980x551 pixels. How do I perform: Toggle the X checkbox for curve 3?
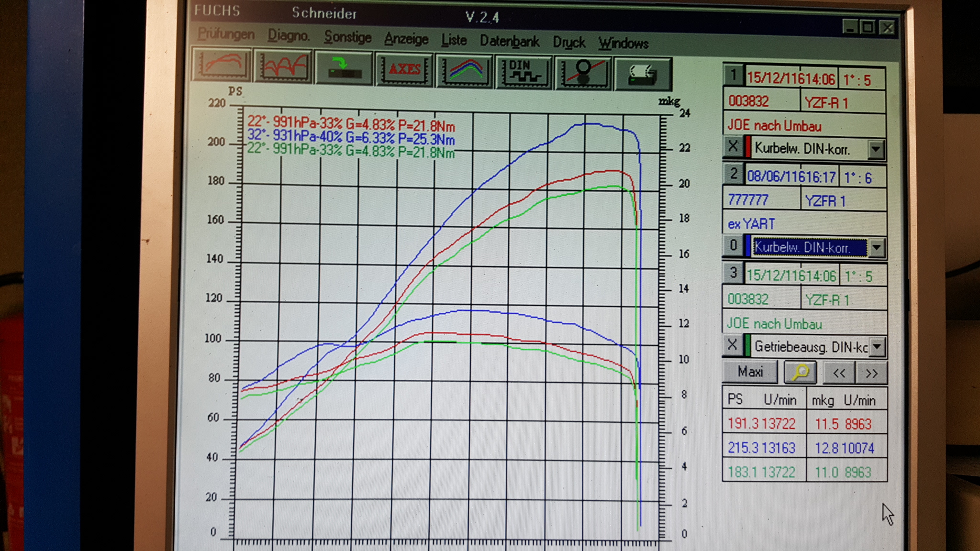(732, 345)
